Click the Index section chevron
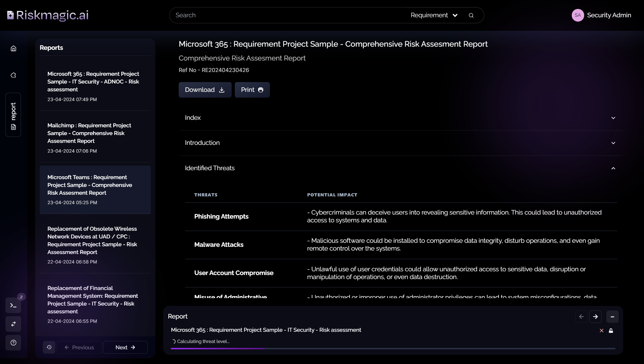The width and height of the screenshot is (644, 364). [x=613, y=118]
